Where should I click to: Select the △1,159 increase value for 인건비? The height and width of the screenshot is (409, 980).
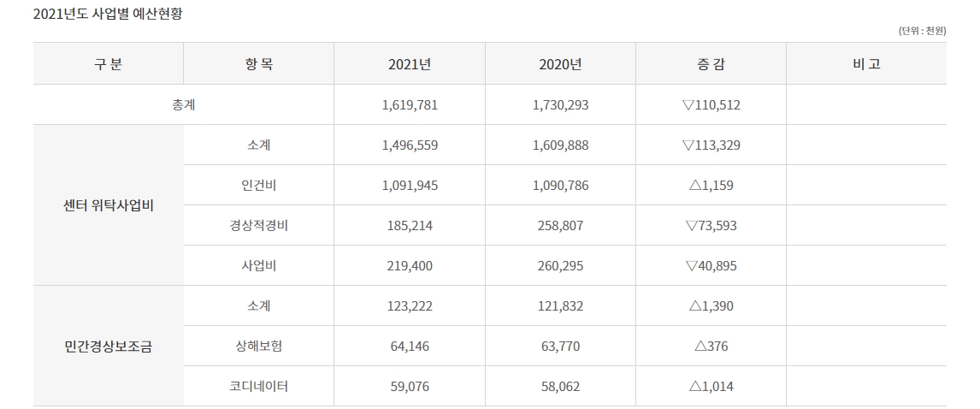point(711,186)
